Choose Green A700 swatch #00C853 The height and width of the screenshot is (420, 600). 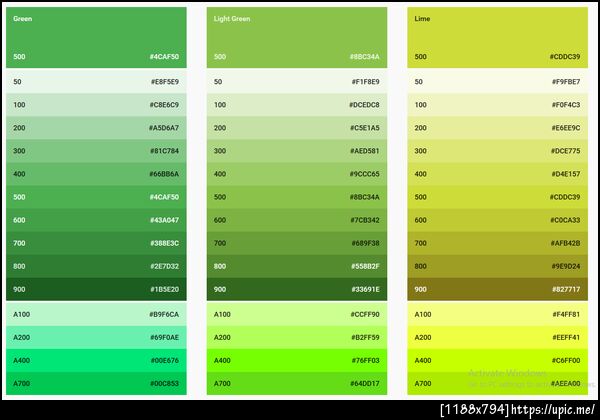pos(96,383)
